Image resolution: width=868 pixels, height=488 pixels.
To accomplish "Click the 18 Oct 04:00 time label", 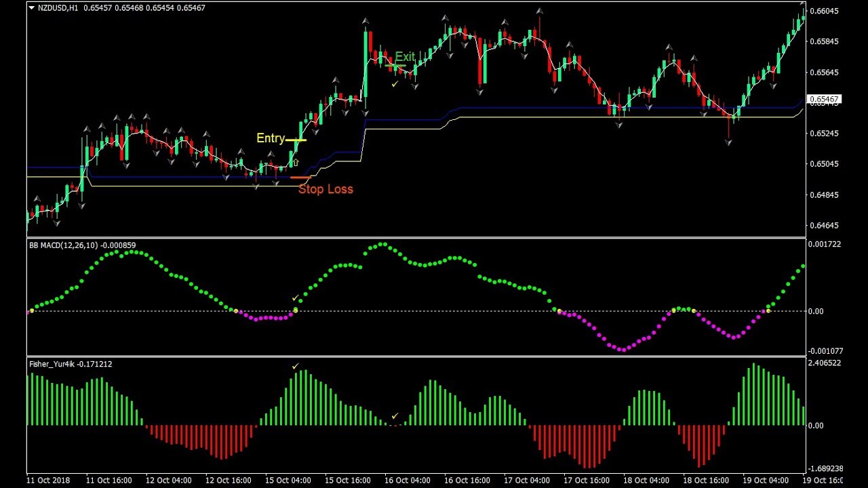I will (646, 481).
